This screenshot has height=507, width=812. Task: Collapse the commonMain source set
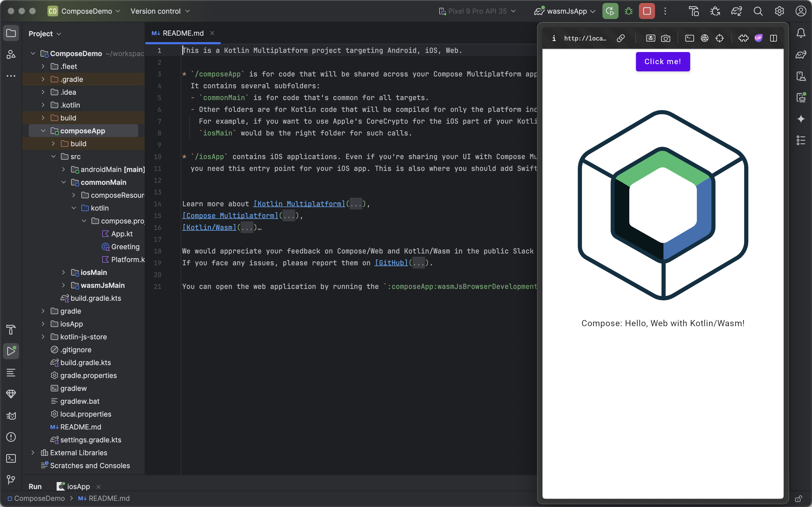coord(63,182)
